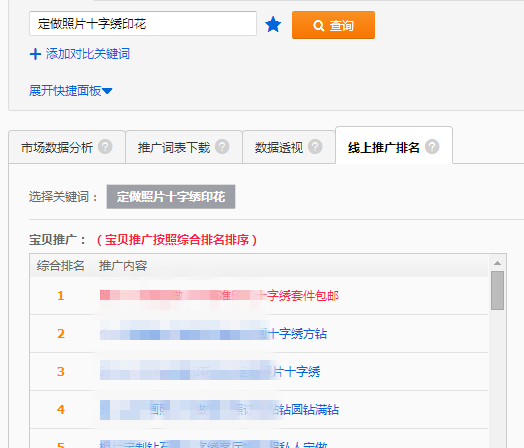
Task: Switch to 市场数据分析 tab
Action: pyautogui.click(x=67, y=147)
